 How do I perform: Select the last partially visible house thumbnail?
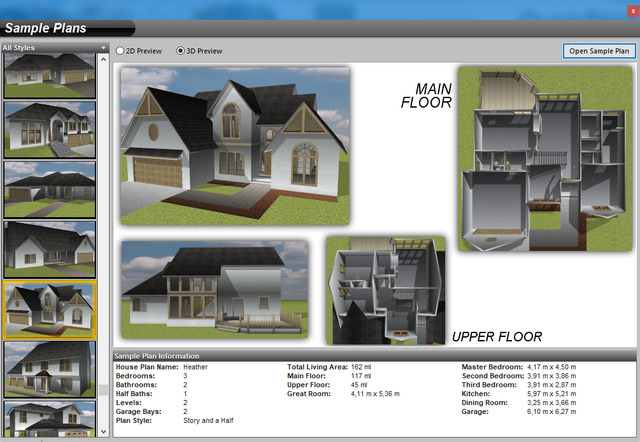click(49, 419)
